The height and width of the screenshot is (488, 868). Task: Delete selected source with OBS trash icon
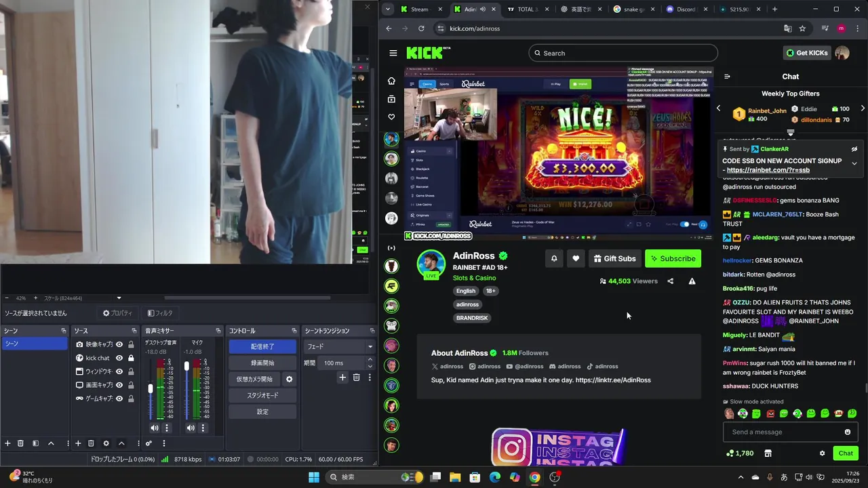click(91, 443)
